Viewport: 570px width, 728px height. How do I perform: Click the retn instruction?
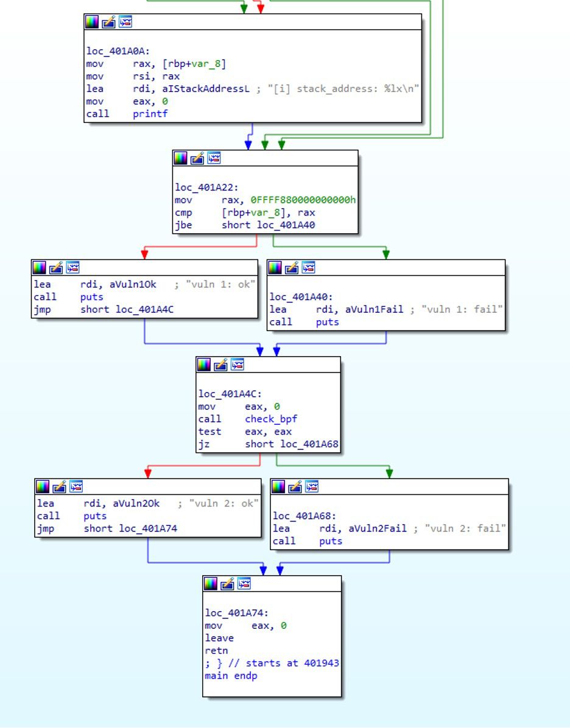(216, 651)
